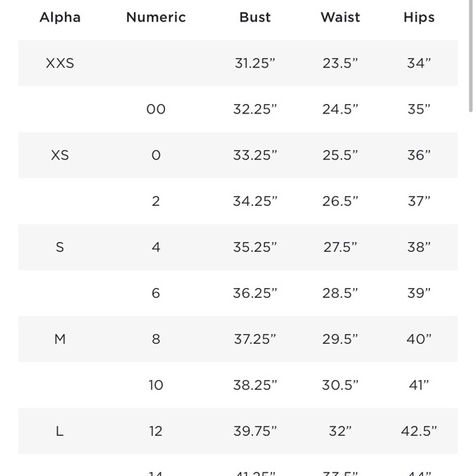Viewport: 476px width, 476px height.
Task: Click the 32” waist value
Action: [341, 431]
